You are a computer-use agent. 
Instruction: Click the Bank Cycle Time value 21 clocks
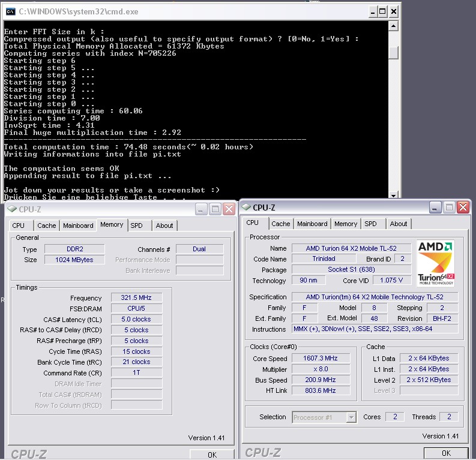tap(137, 362)
